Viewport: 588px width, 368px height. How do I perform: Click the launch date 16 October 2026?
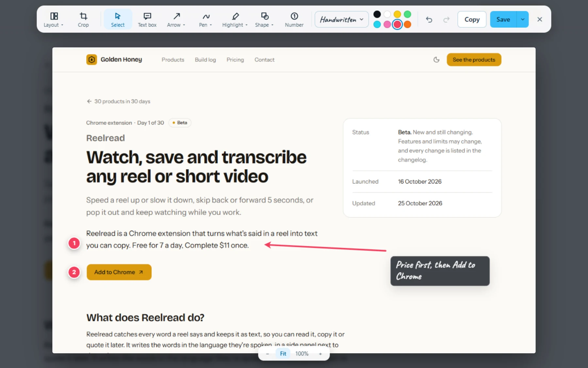tap(419, 182)
